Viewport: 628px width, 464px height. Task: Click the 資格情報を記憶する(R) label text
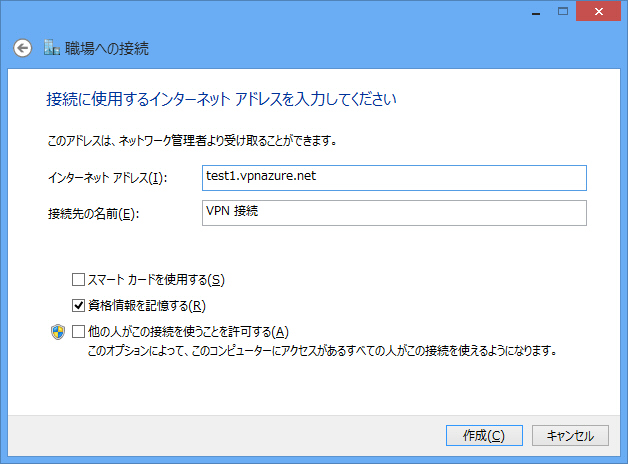(147, 305)
